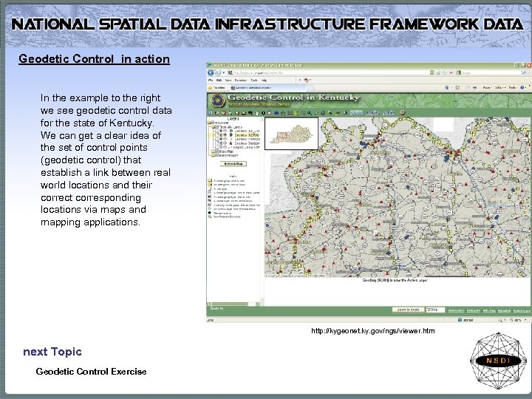Click the zoom magnifier tool in map toolbar
This screenshot has width=532, height=399.
[310, 112]
